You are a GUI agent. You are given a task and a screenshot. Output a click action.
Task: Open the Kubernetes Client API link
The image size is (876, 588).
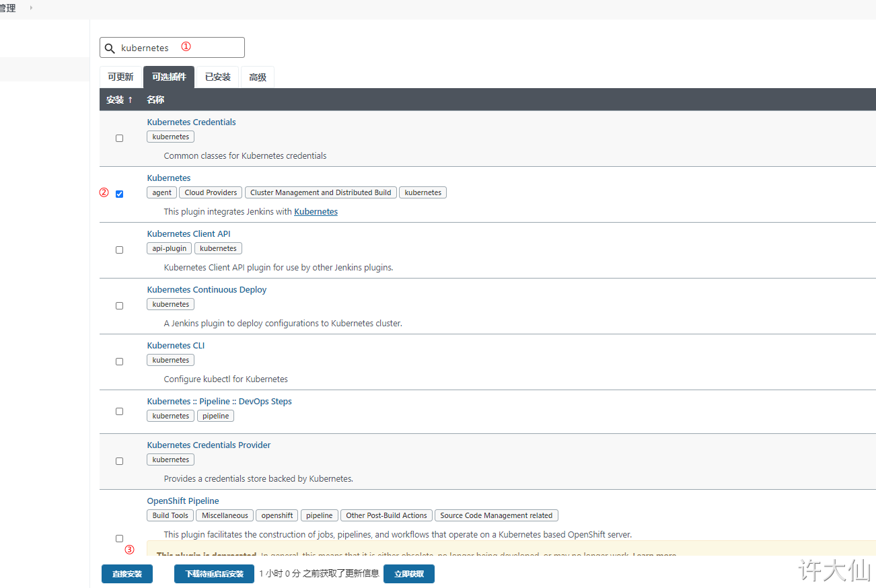[x=188, y=234]
